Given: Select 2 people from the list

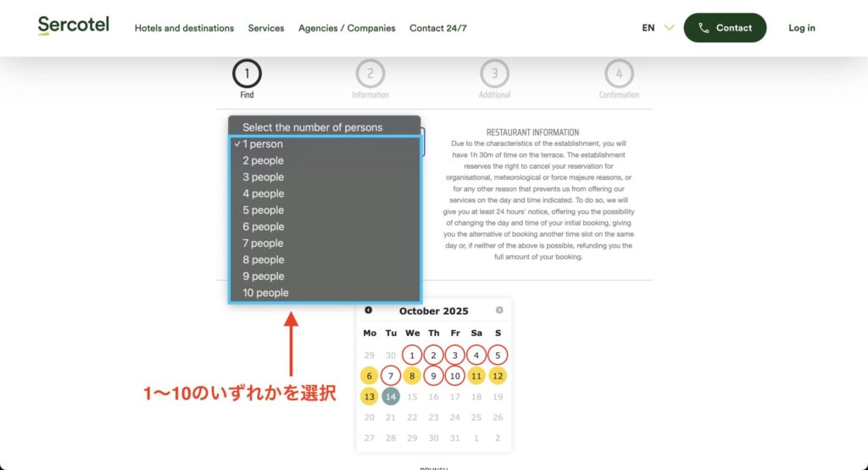Looking at the screenshot, I should coord(264,160).
